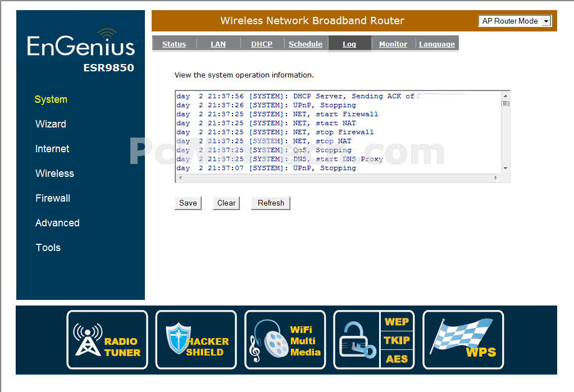The width and height of the screenshot is (574, 392).
Task: Switch to the LAN tab
Action: coord(218,44)
